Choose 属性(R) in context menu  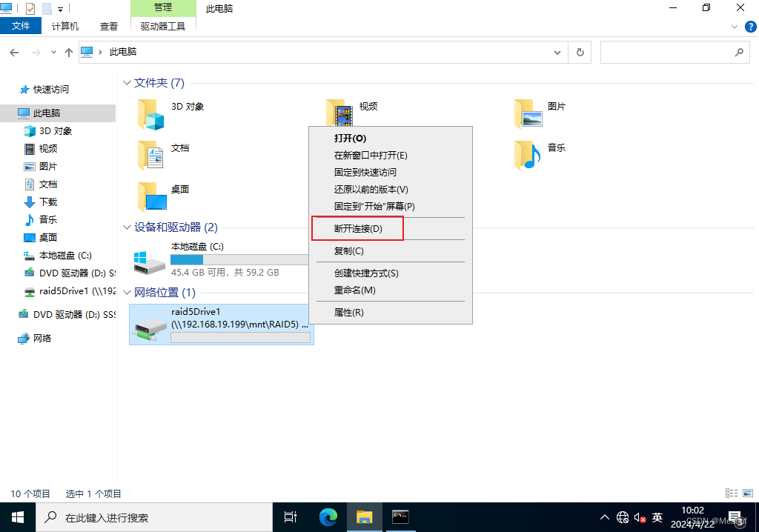click(x=391, y=313)
